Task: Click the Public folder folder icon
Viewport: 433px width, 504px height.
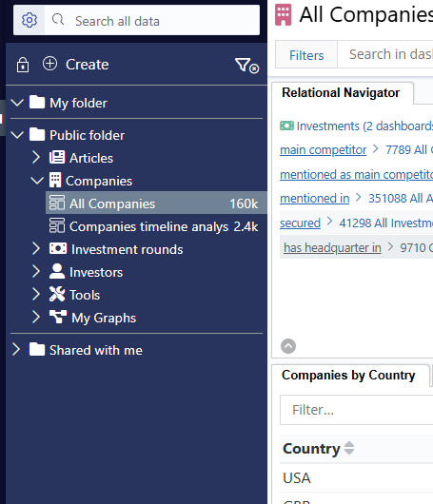Action: 37,134
